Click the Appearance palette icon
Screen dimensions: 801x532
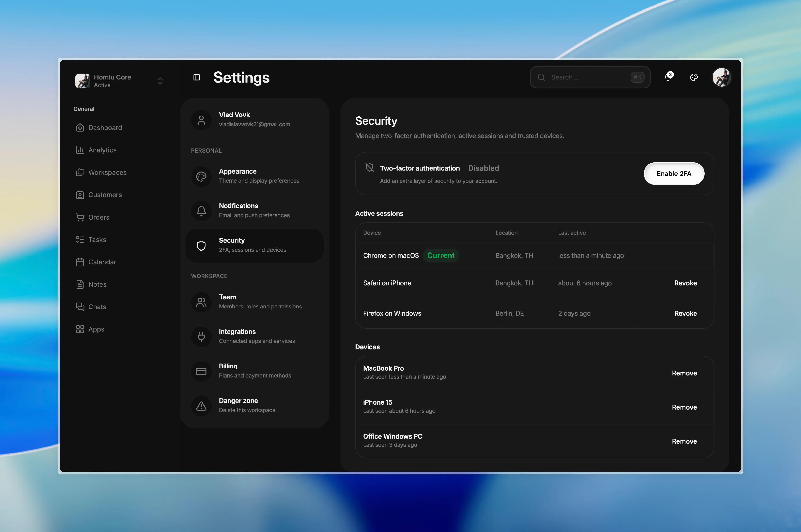pos(201,176)
